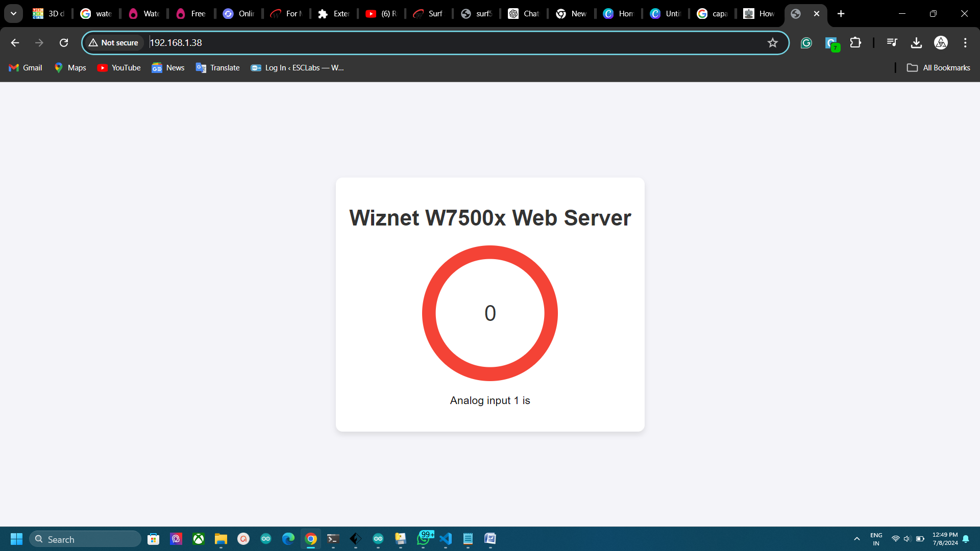
Task: Go back to previous page
Action: click(x=15, y=43)
